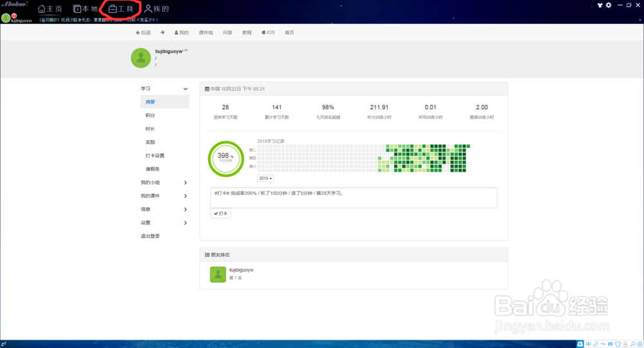
Task: Click the small blue dropdown arrow below the close button
Action: point(640,20)
